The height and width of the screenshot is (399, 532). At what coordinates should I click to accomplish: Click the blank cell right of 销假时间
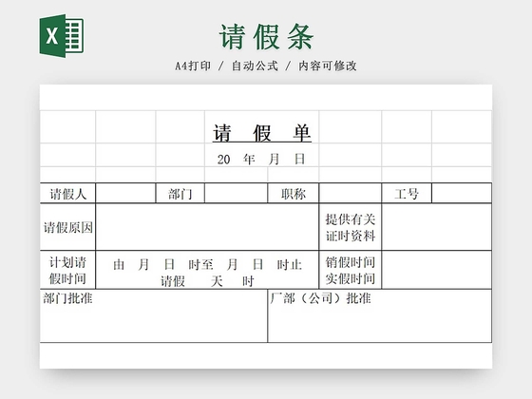point(437,270)
